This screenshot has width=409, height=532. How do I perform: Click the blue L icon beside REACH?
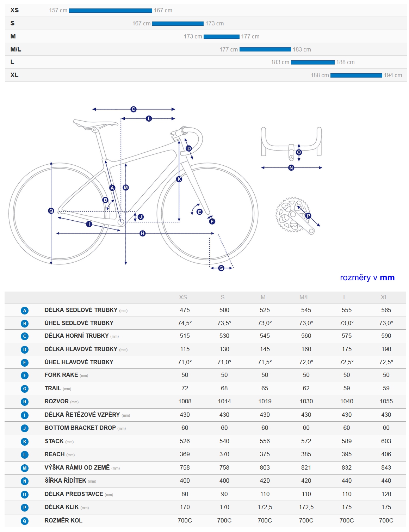[25, 455]
